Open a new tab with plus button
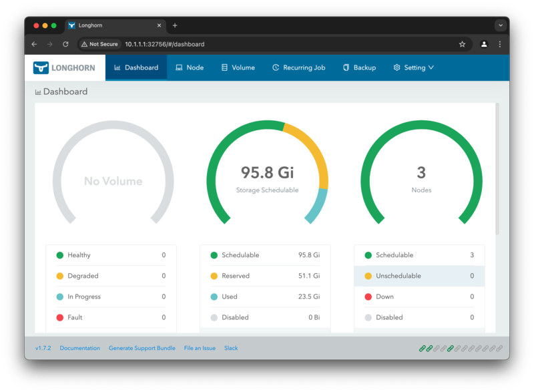The image size is (534, 392). 175,25
